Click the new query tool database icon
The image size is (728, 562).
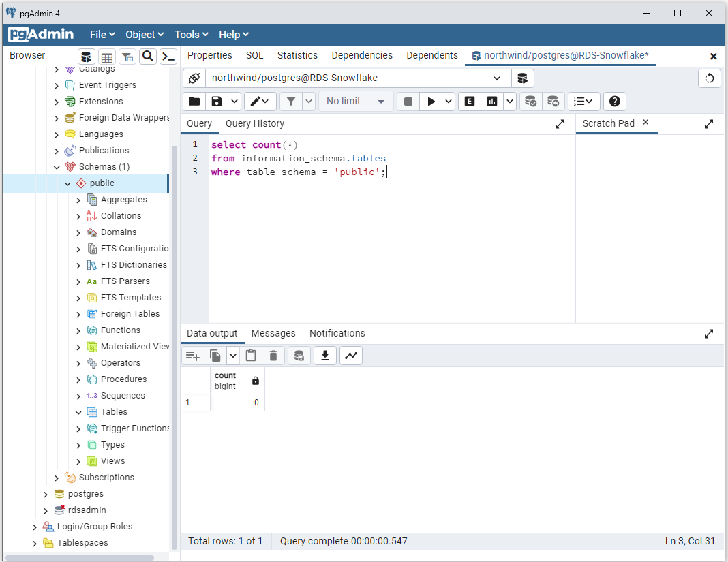522,78
